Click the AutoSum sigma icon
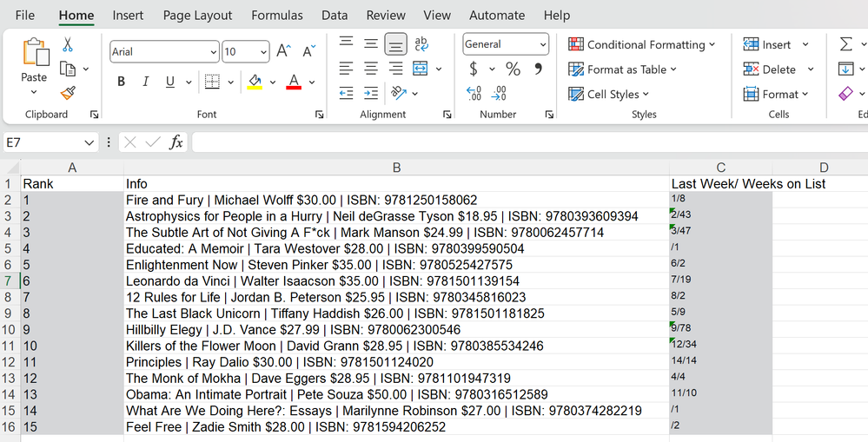868x442 pixels. click(x=845, y=43)
